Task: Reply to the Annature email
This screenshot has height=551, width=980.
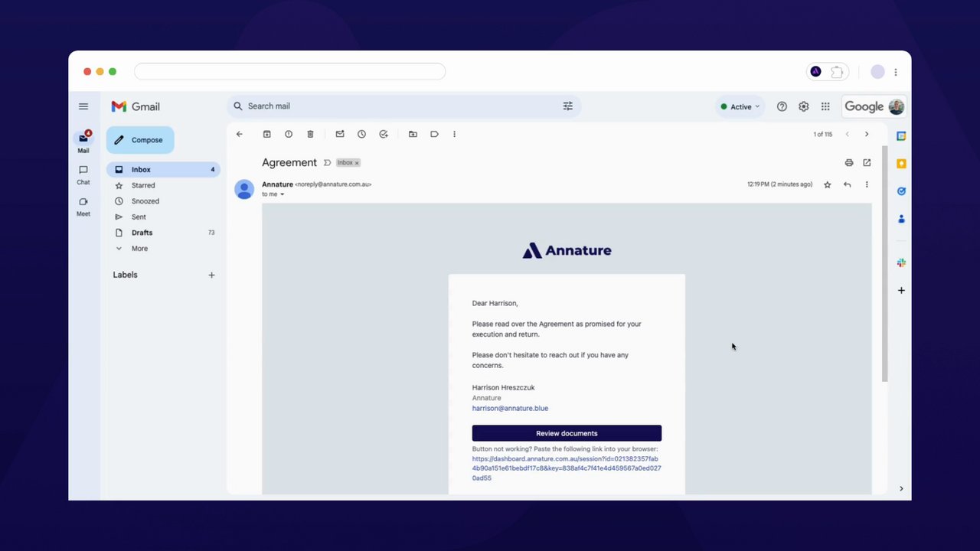Action: (x=847, y=184)
